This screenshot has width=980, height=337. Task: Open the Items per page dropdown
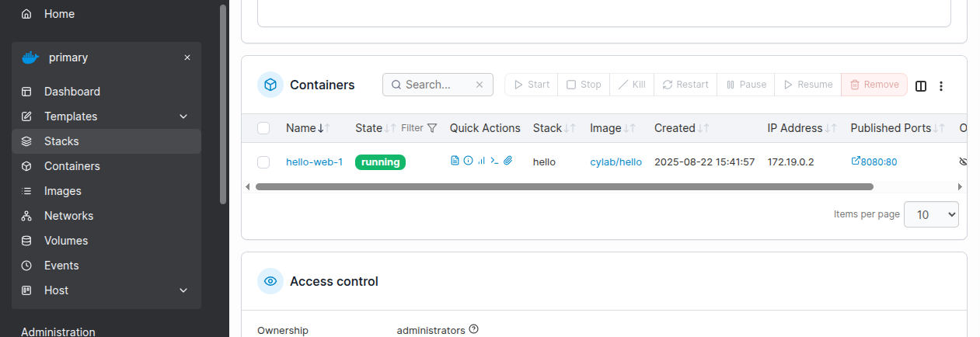point(931,214)
